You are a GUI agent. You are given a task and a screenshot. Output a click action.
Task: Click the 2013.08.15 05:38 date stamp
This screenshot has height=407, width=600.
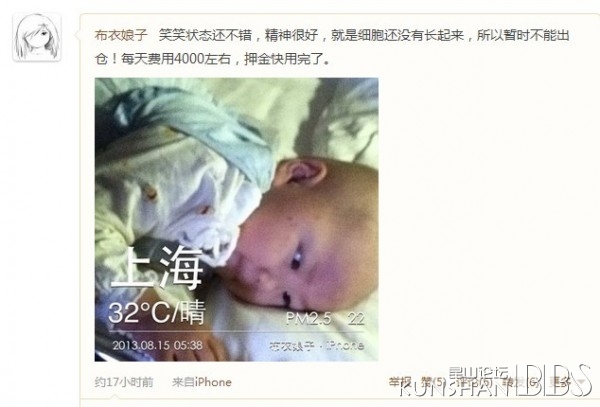(x=157, y=345)
